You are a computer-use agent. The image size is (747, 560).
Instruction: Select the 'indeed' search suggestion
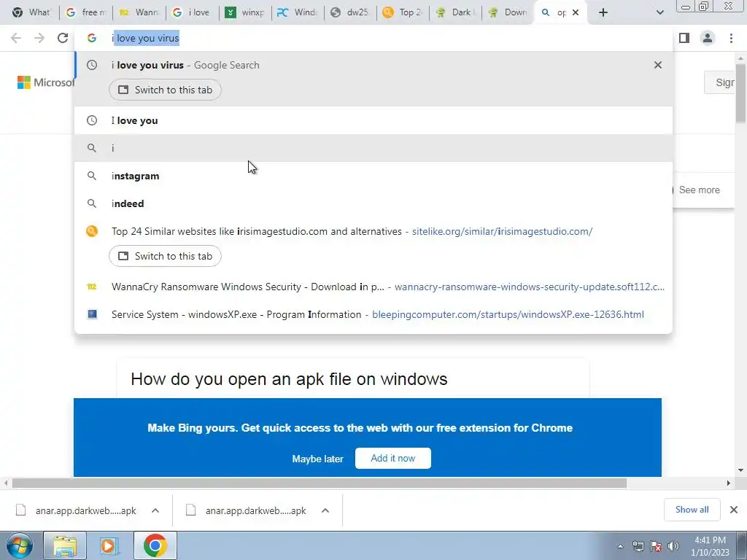click(x=373, y=203)
